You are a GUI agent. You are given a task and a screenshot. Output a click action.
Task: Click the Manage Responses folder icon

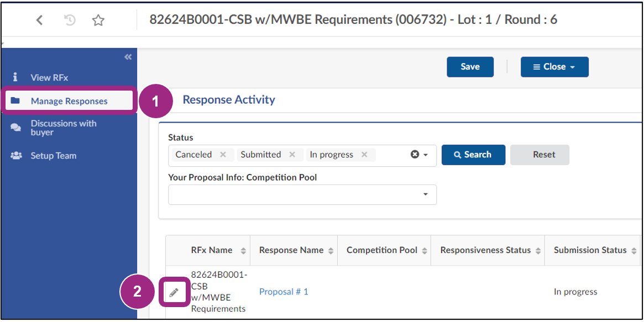point(15,101)
